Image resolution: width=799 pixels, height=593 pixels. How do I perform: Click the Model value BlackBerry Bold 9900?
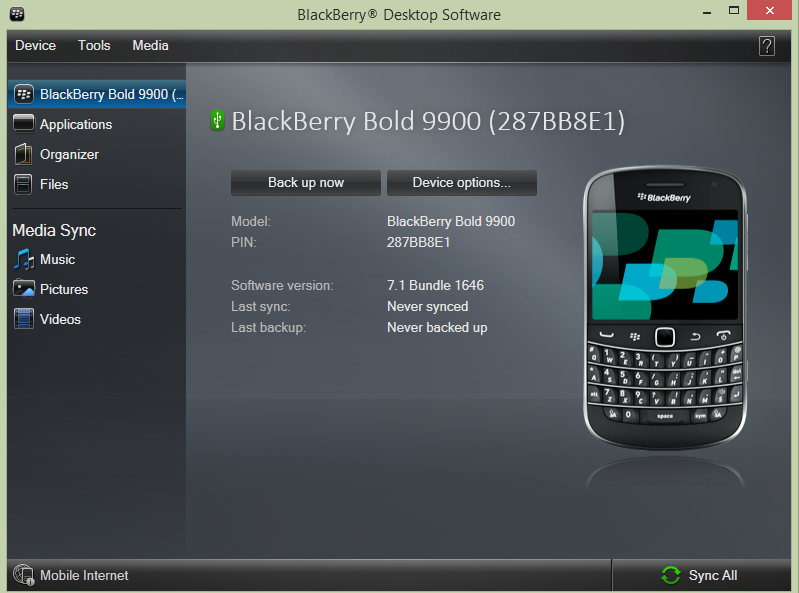(x=451, y=221)
